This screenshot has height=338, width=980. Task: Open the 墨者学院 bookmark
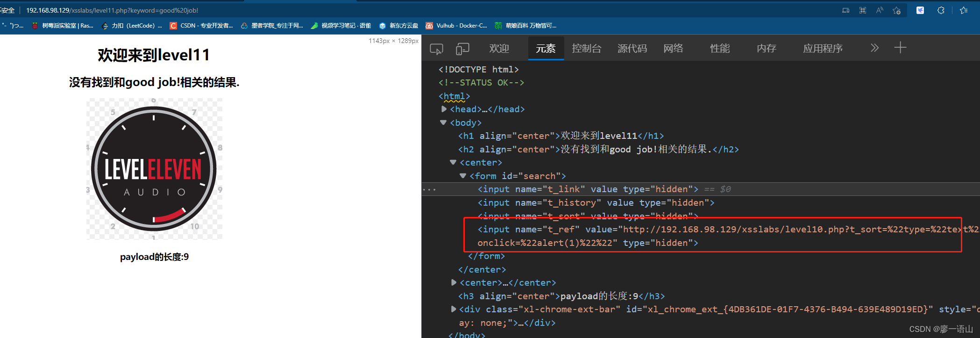[x=271, y=26]
